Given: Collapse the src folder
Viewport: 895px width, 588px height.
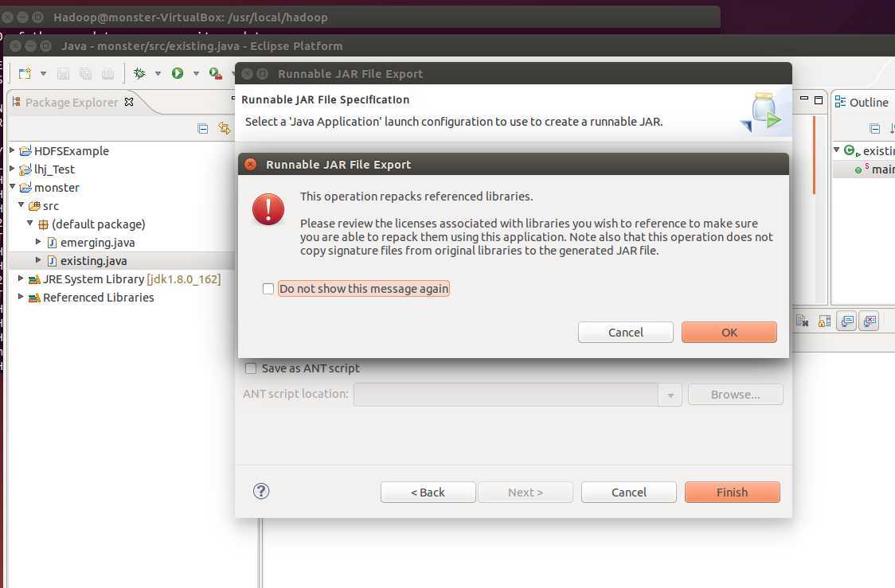Looking at the screenshot, I should pos(21,204).
